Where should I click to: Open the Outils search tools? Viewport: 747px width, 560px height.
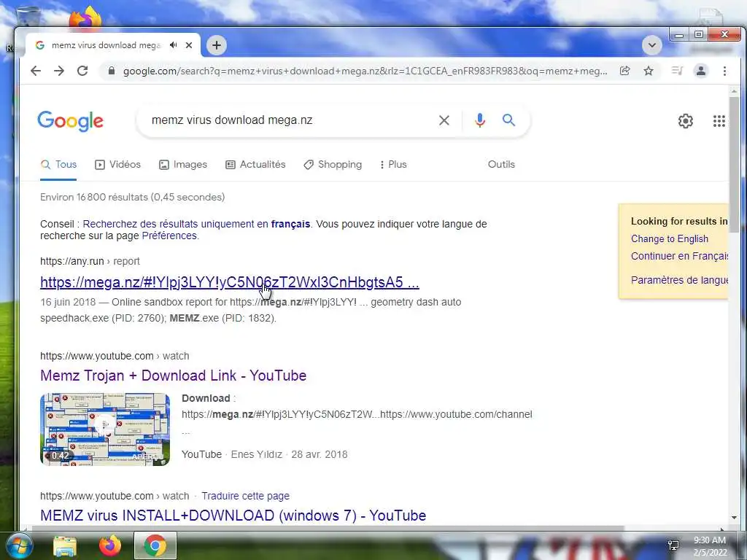tap(501, 164)
